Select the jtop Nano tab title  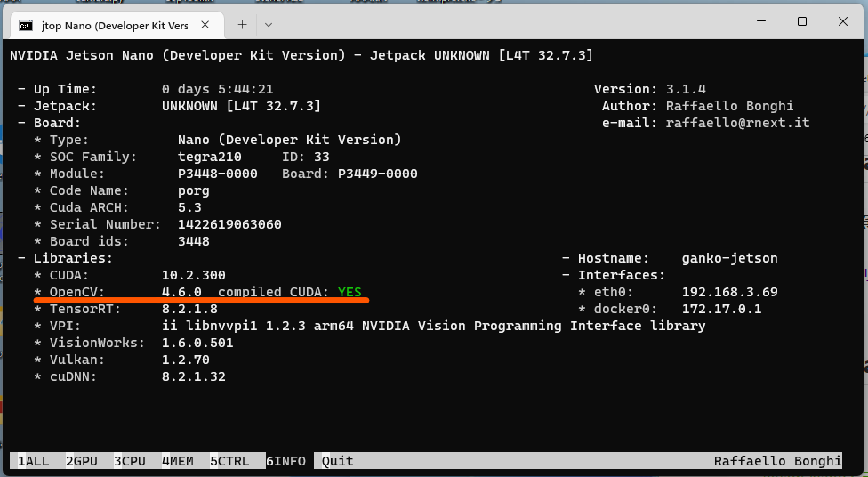coord(115,26)
